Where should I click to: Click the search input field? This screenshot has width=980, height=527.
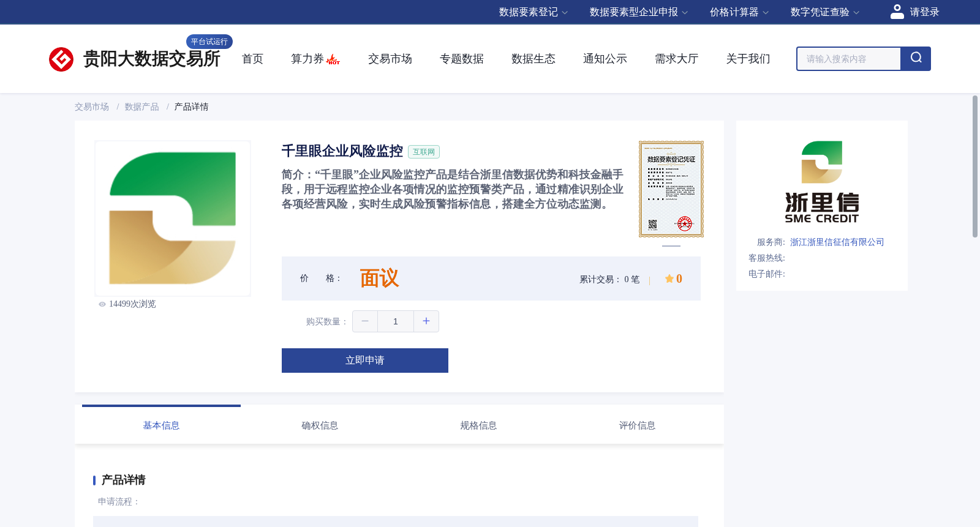click(849, 59)
